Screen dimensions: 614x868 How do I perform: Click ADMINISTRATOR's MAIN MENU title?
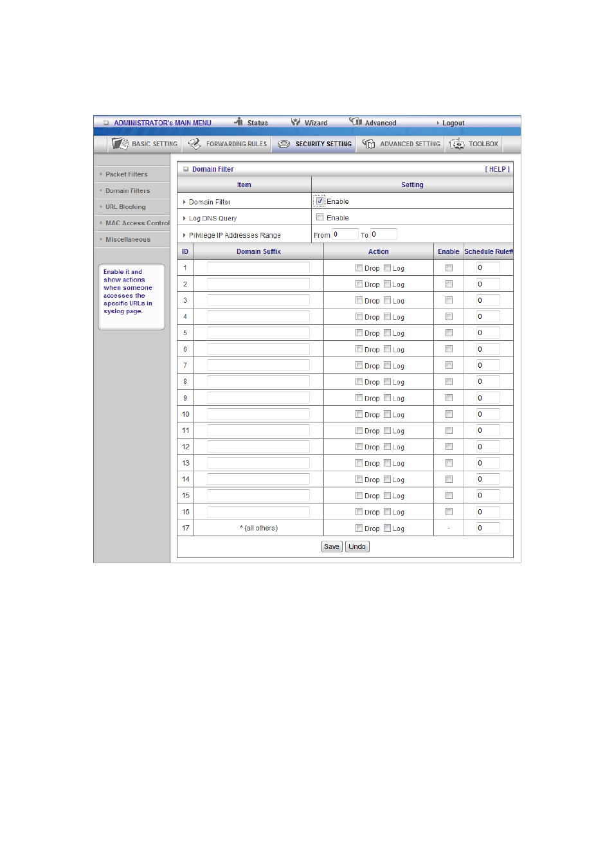pos(163,123)
